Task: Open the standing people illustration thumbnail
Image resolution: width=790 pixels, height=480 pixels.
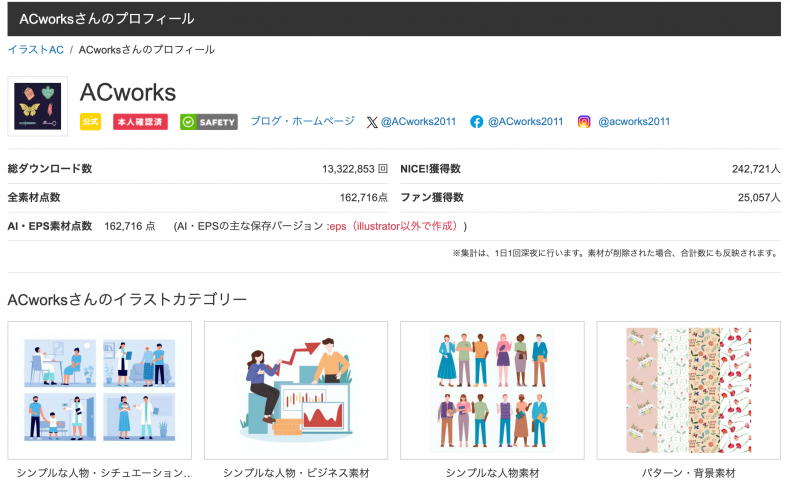Action: coord(492,390)
